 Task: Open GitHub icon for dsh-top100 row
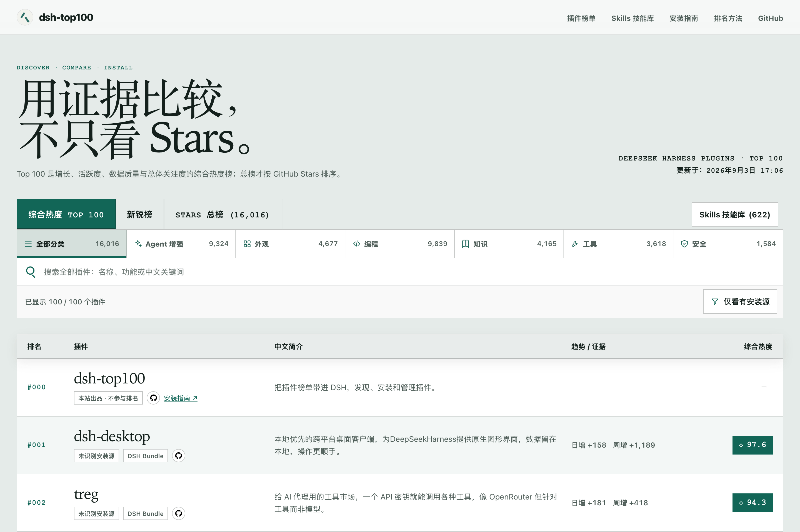coord(153,398)
